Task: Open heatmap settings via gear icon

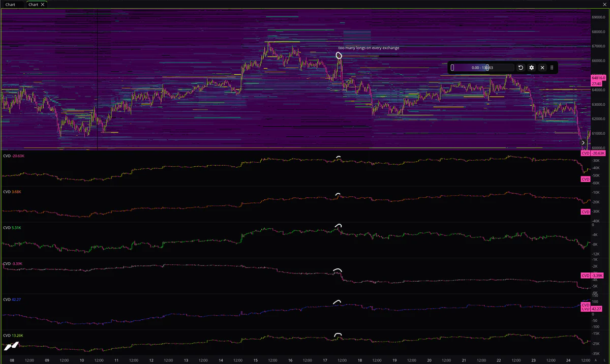Action: point(532,68)
